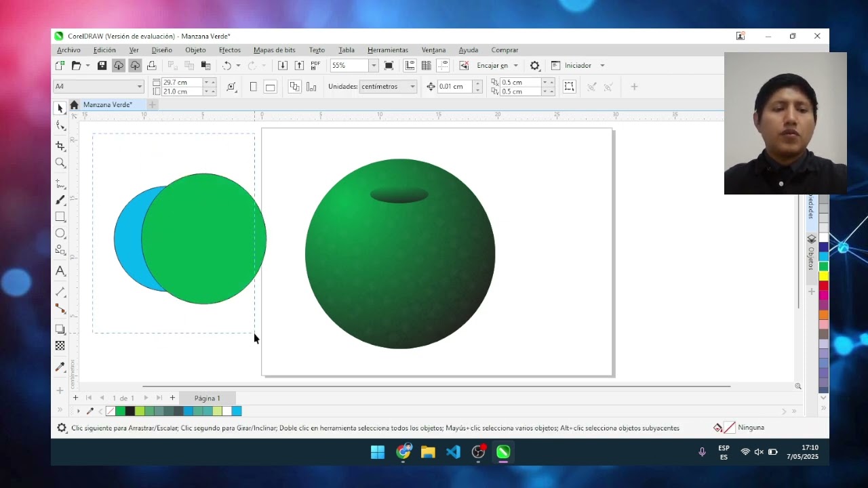Click the page width 29.7 cm field
Screen dimensions: 868x488
click(182, 82)
